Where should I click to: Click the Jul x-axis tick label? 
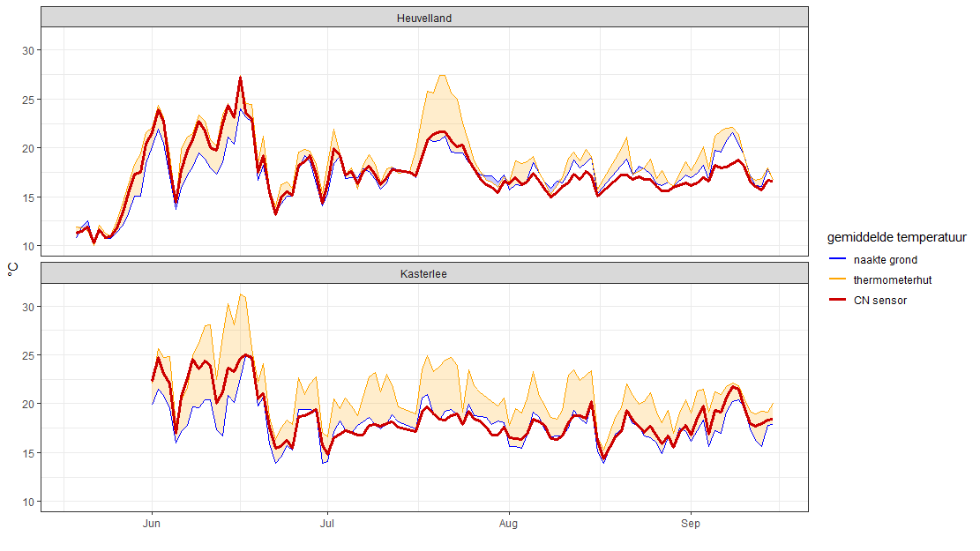pyautogui.click(x=327, y=525)
